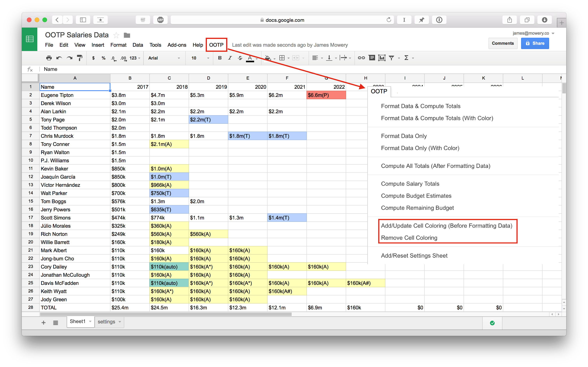This screenshot has width=588, height=367.
Task: Open the 123 number format dropdown
Action: point(135,58)
